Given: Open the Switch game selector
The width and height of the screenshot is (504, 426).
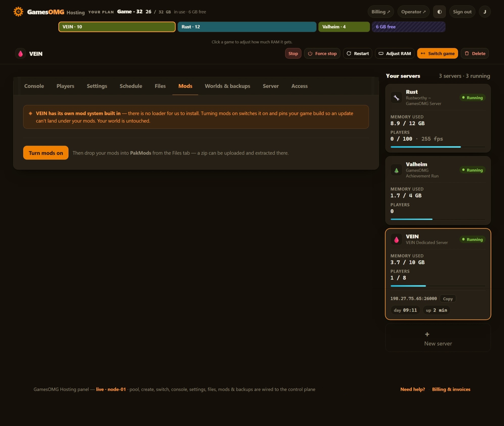Looking at the screenshot, I should [x=437, y=54].
